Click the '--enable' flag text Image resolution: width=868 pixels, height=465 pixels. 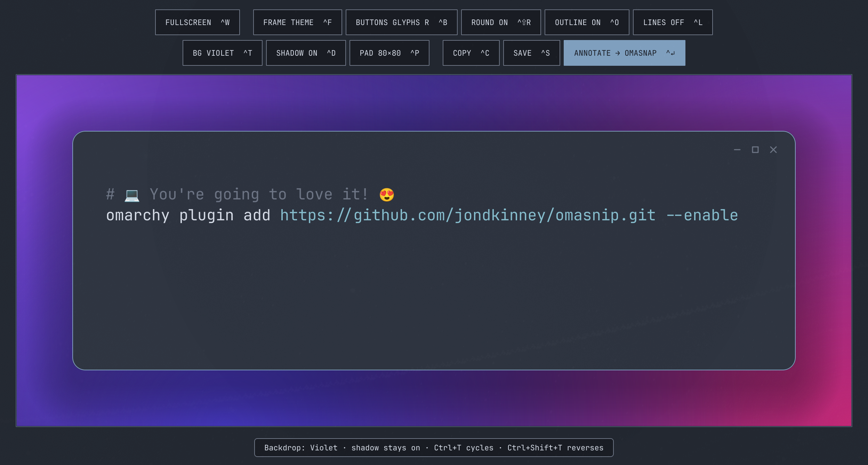pos(702,215)
